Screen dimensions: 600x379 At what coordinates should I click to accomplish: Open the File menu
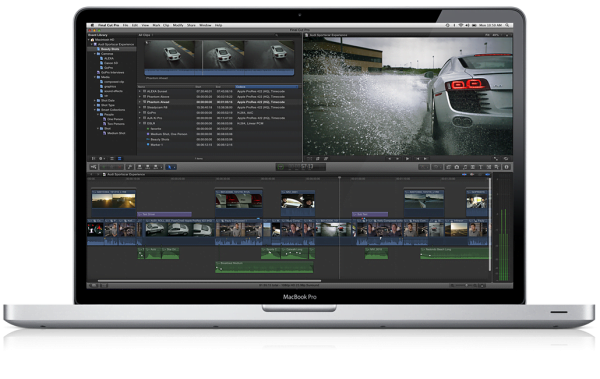(126, 25)
